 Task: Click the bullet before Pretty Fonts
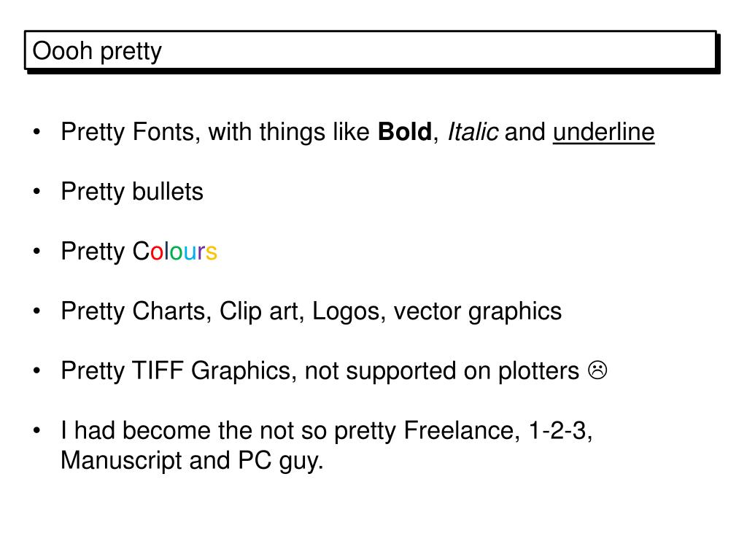coord(37,132)
